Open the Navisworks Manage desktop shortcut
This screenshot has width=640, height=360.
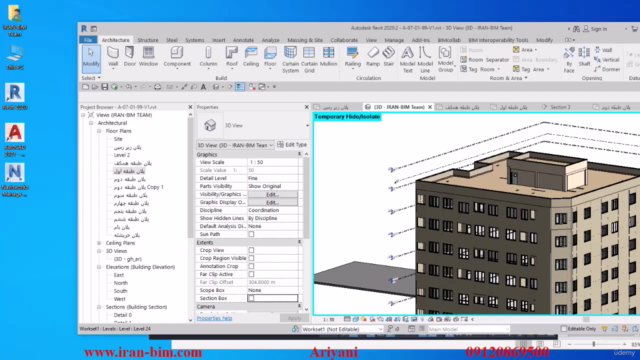pyautogui.click(x=15, y=180)
